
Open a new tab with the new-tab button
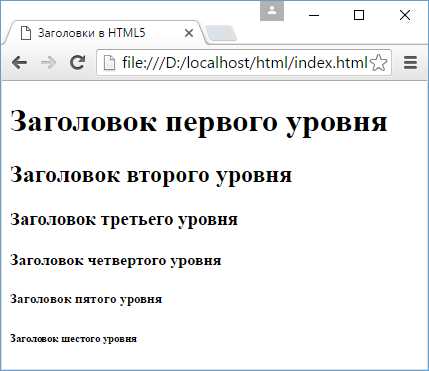[221, 34]
